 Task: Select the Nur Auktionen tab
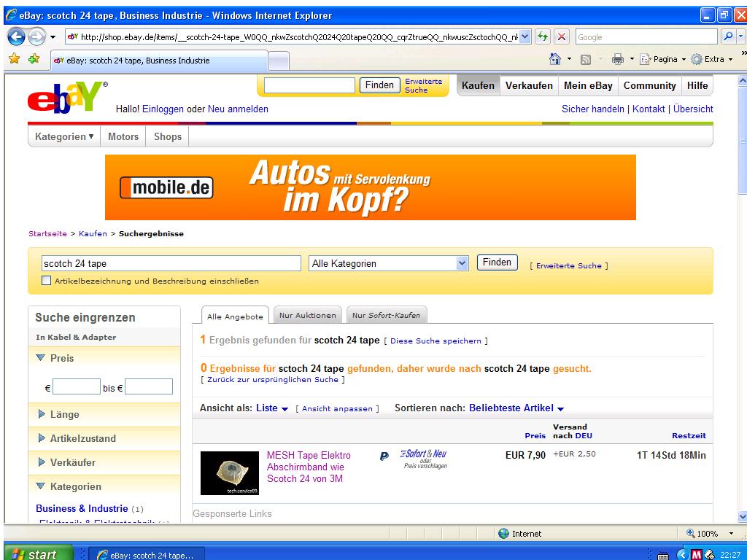(x=307, y=315)
